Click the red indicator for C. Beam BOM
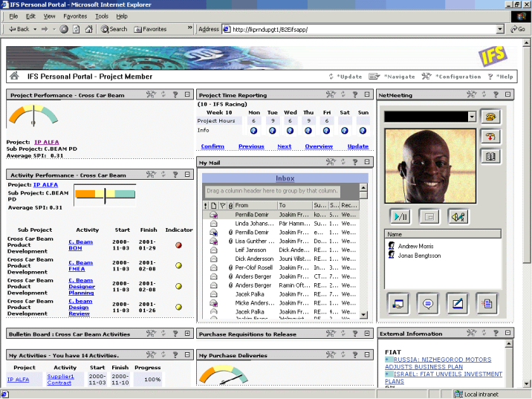 pos(178,245)
